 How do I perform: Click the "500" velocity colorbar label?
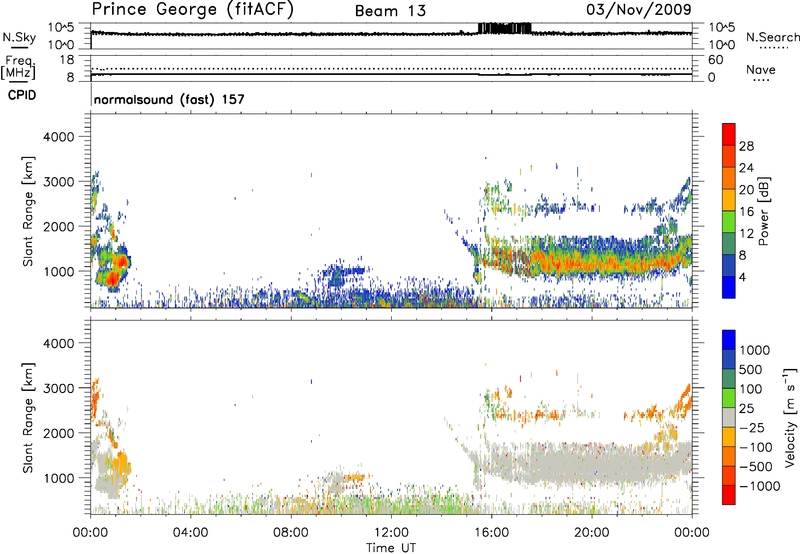[753, 370]
